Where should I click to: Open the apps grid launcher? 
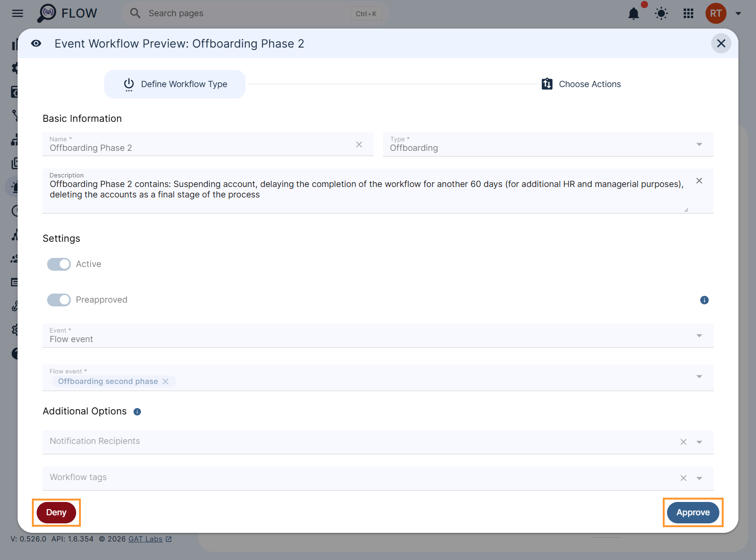coord(688,13)
